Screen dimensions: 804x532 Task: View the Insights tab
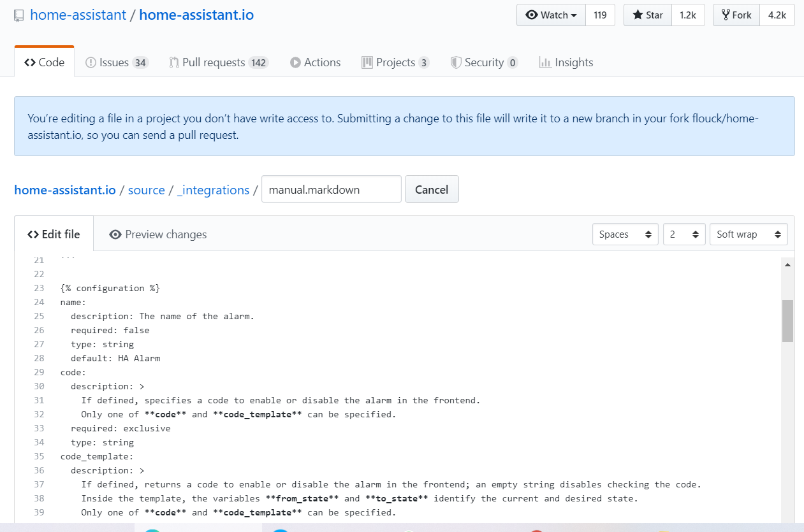tap(566, 62)
